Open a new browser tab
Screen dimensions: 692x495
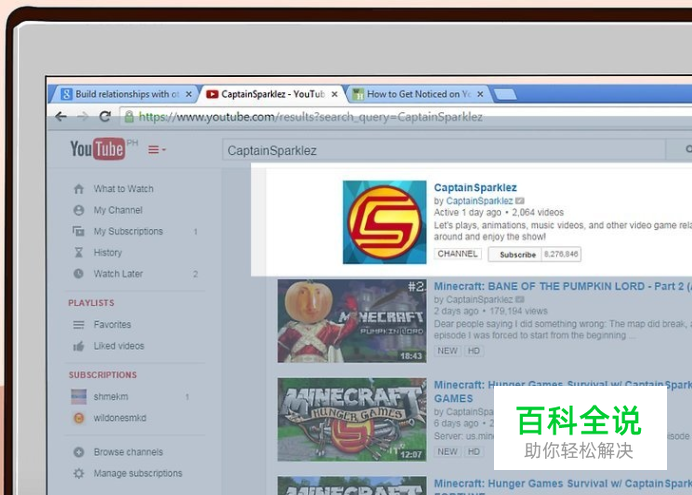pyautogui.click(x=505, y=94)
